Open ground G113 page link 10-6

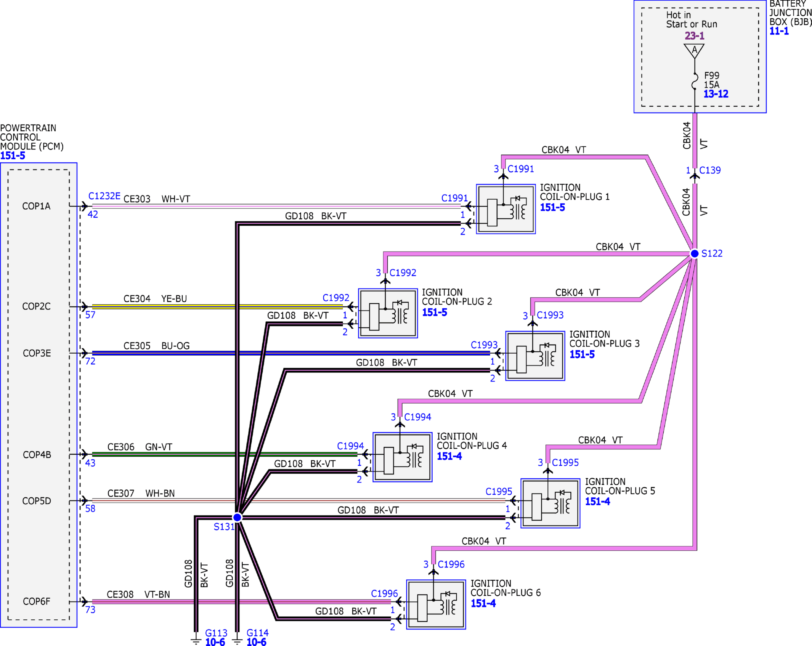coord(215,642)
